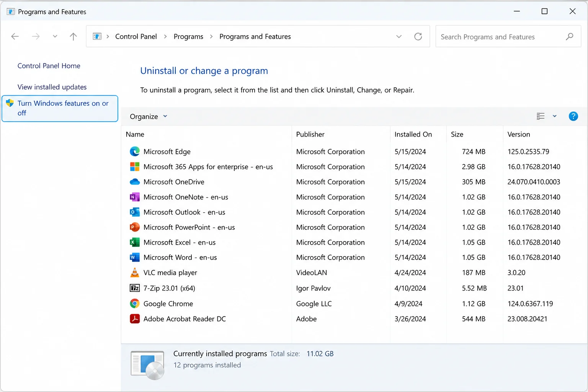Viewport: 588px width, 392px height.
Task: Click the VideoLAN publisher cell
Action: (312, 273)
